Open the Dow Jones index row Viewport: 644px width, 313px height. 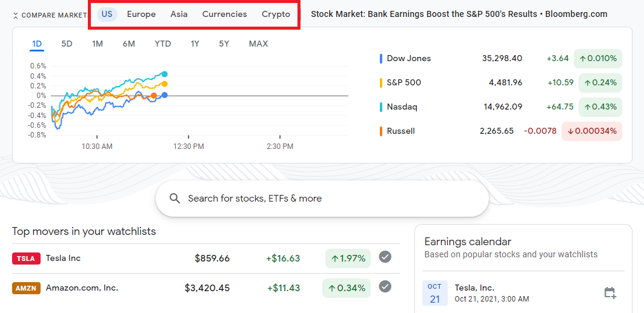500,59
